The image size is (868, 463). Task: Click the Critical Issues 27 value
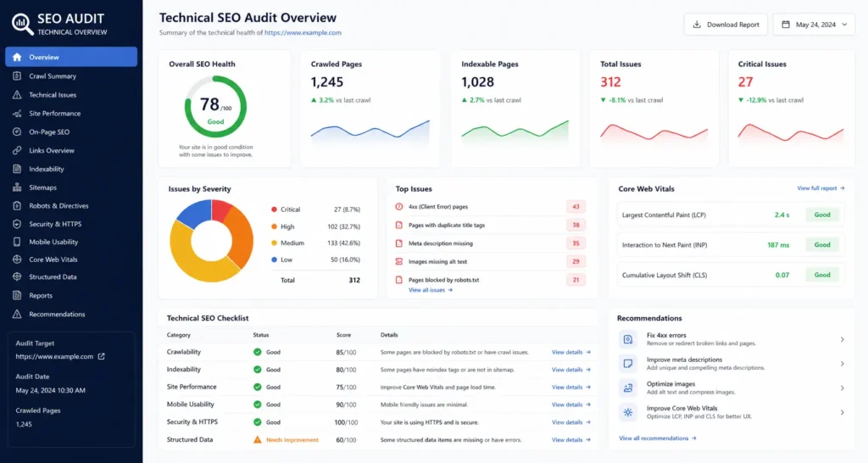746,82
